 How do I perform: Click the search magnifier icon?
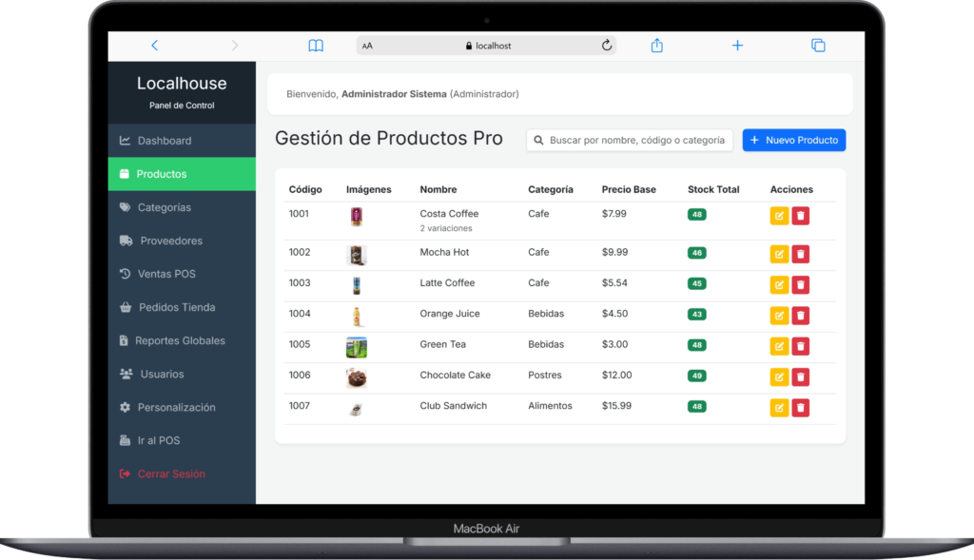tap(539, 140)
